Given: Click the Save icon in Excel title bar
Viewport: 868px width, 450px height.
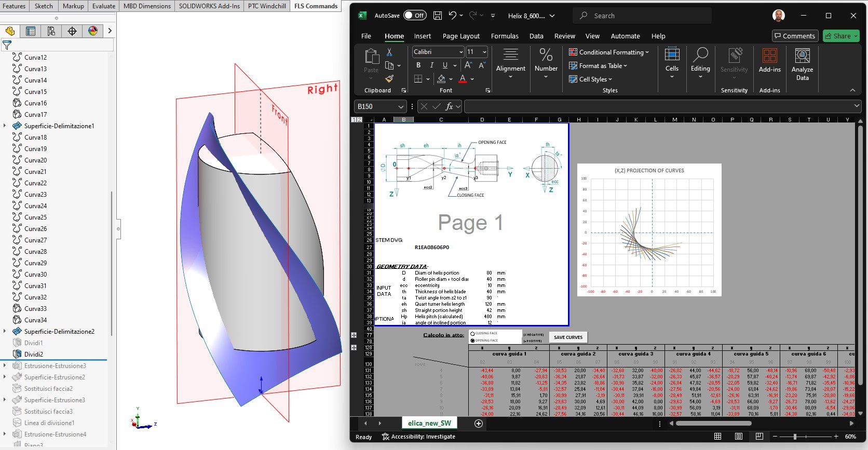Looking at the screenshot, I should [438, 16].
